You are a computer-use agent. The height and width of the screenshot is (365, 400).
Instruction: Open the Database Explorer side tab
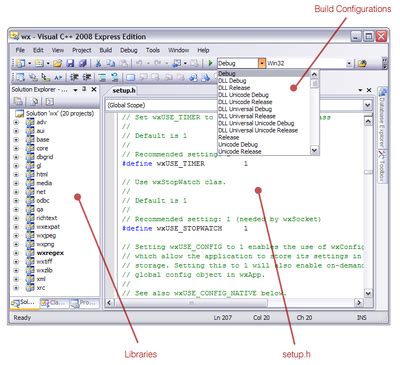coord(382,117)
